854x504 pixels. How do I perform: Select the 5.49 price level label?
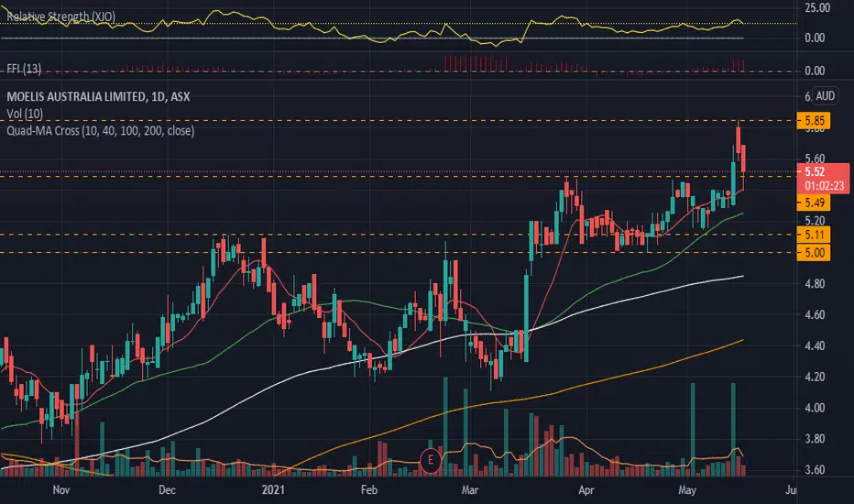tap(814, 203)
